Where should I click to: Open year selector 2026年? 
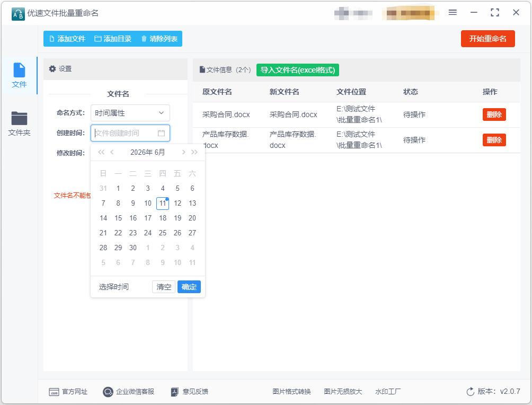[x=141, y=152]
